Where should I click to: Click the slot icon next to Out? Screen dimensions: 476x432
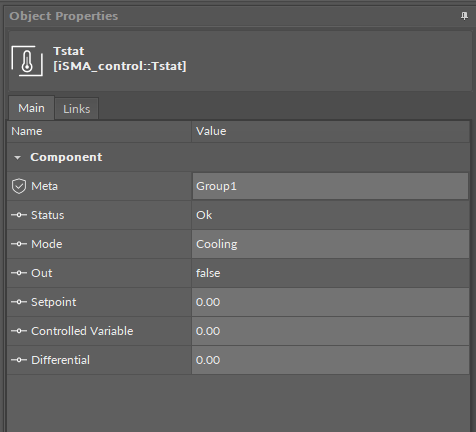(19, 273)
